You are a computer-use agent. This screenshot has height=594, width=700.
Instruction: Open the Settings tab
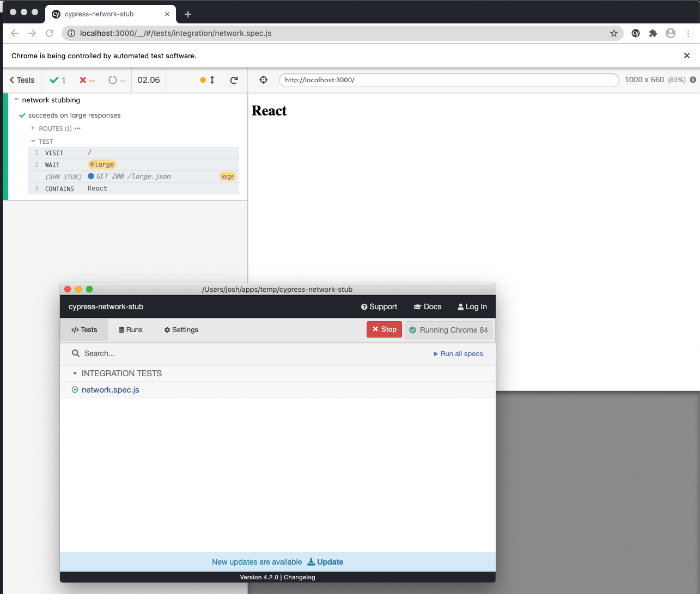click(x=181, y=330)
